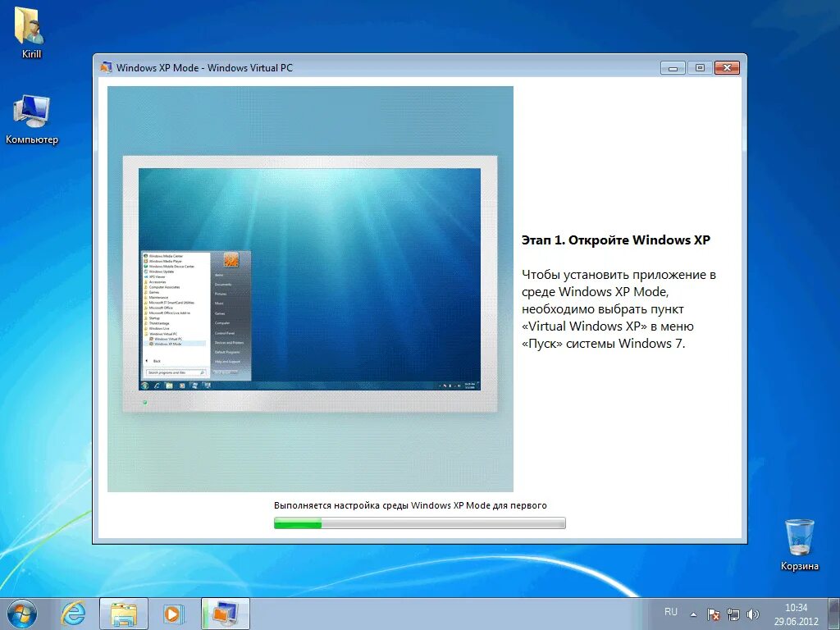The height and width of the screenshot is (630, 840).
Task: Open Windows Media Player from the taskbar
Action: (x=174, y=614)
